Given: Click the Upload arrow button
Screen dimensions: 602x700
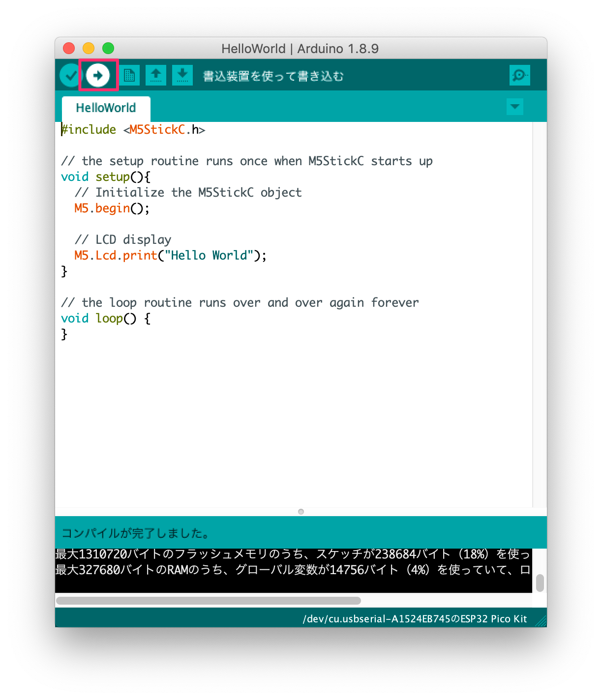Looking at the screenshot, I should click(x=98, y=76).
